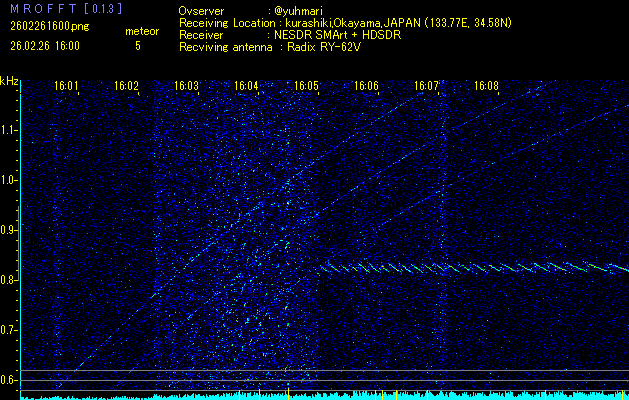Click the 0.8 frequency axis label
The image size is (629, 400).
(9, 280)
